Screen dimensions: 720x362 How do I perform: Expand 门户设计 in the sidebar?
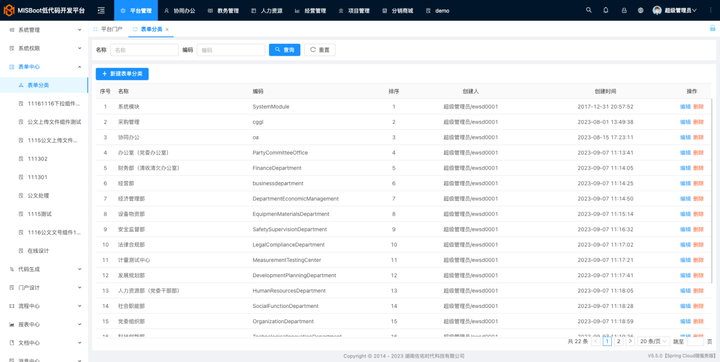click(44, 288)
